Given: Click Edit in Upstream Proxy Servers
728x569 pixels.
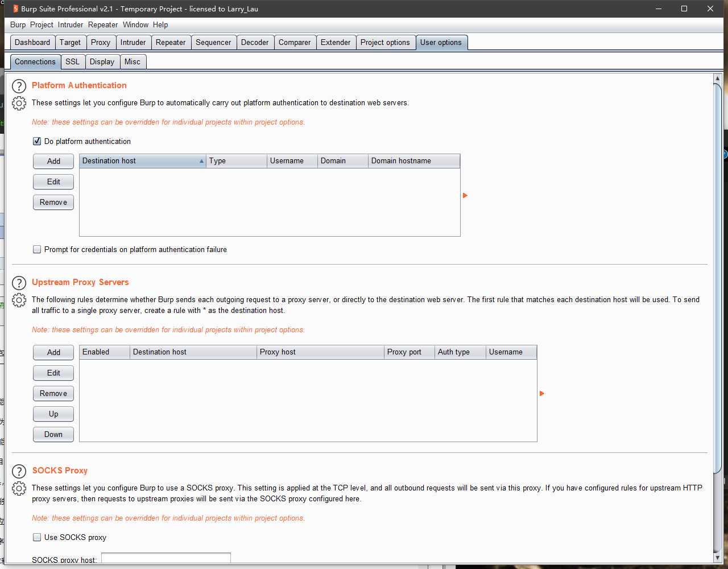Looking at the screenshot, I should [53, 373].
